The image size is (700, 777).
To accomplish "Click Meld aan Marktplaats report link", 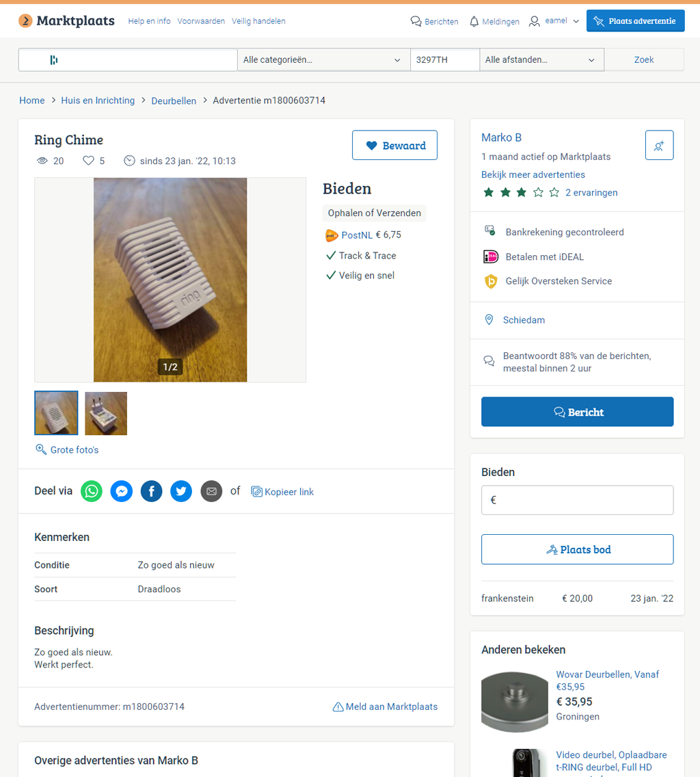I will click(x=385, y=707).
